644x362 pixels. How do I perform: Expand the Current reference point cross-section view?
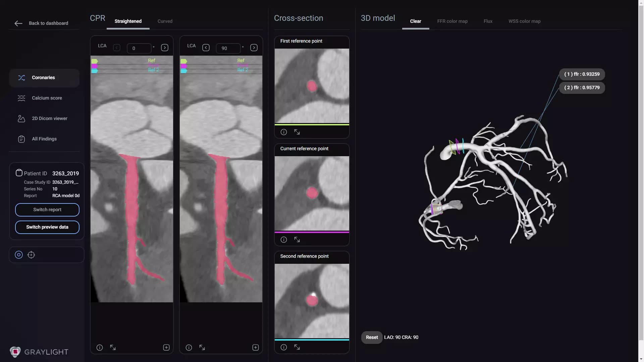click(297, 239)
